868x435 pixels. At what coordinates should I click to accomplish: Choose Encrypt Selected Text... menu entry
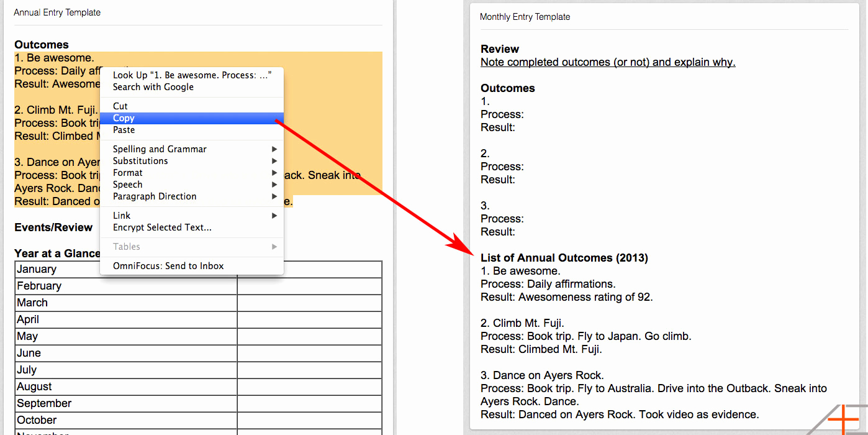(x=192, y=227)
